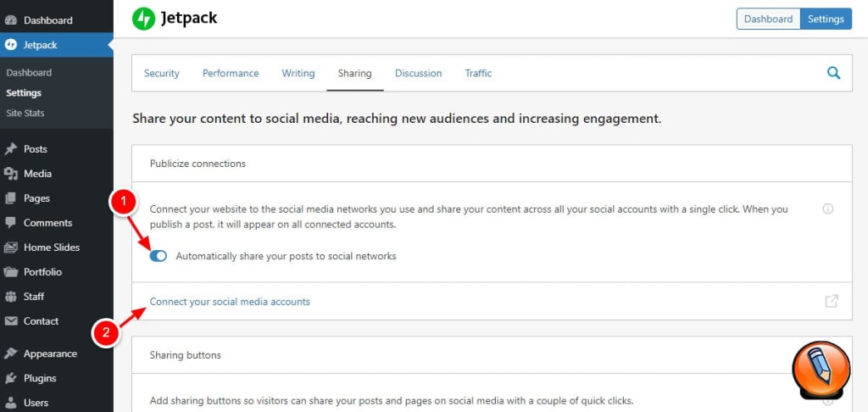Open the Plugins menu label

(x=40, y=378)
